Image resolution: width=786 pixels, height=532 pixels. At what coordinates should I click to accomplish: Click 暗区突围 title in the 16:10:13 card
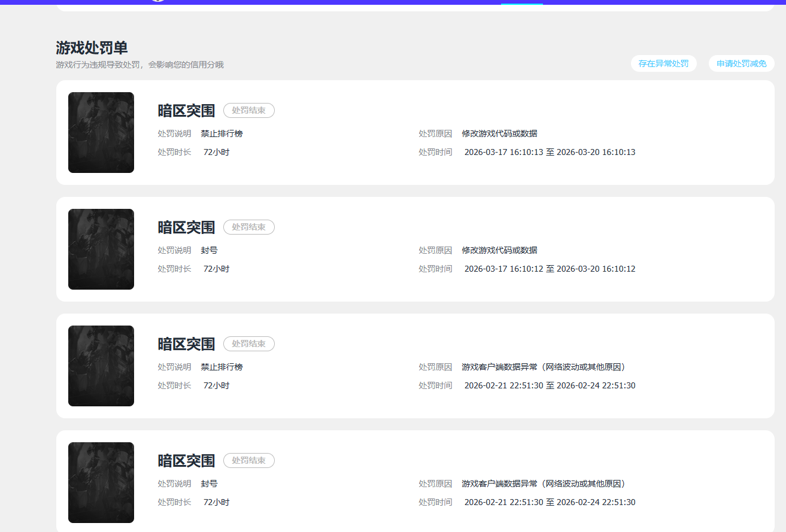[x=186, y=111]
